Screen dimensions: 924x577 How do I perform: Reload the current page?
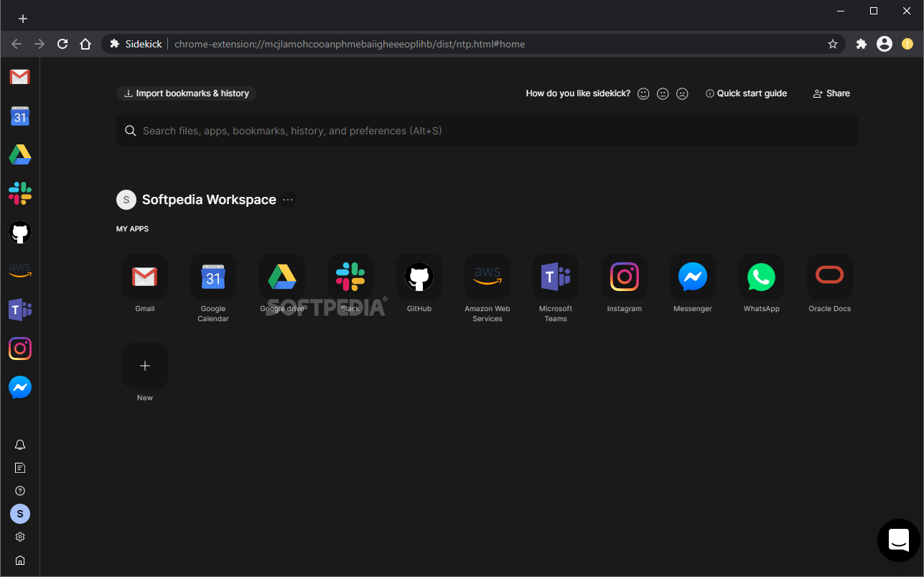[x=62, y=44]
